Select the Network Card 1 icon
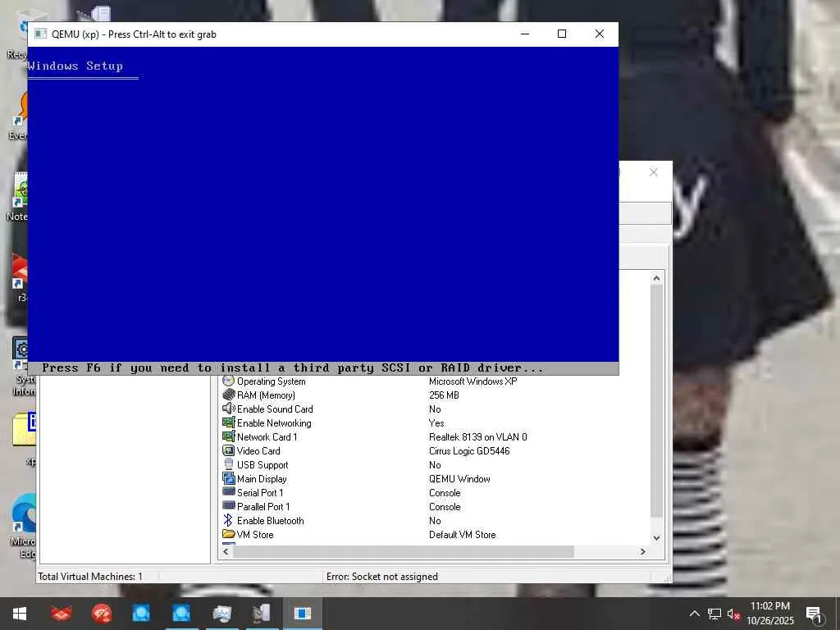 click(x=229, y=436)
